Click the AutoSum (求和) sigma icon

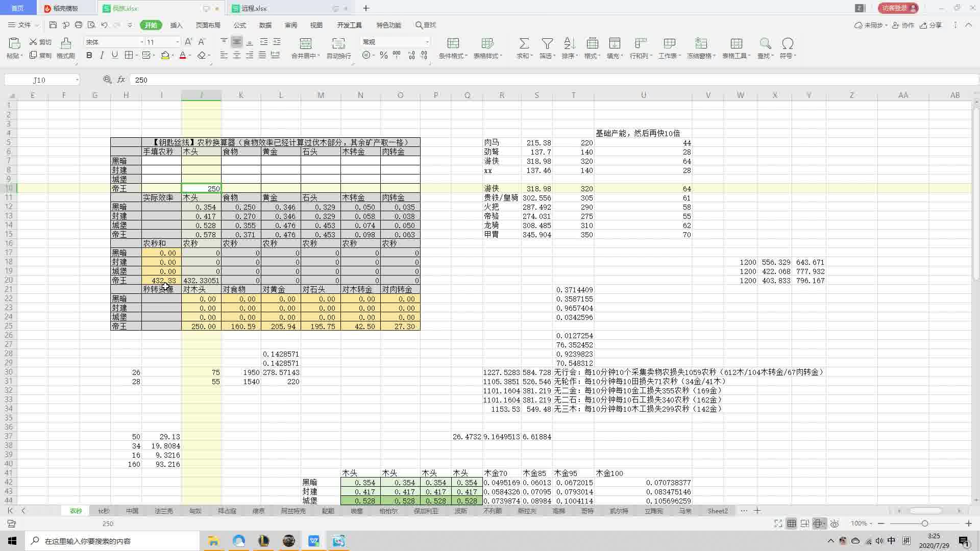coord(524,43)
